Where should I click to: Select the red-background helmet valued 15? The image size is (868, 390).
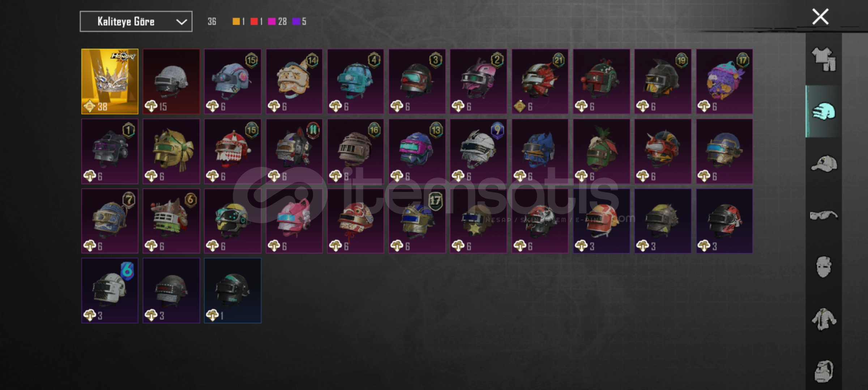pyautogui.click(x=171, y=82)
